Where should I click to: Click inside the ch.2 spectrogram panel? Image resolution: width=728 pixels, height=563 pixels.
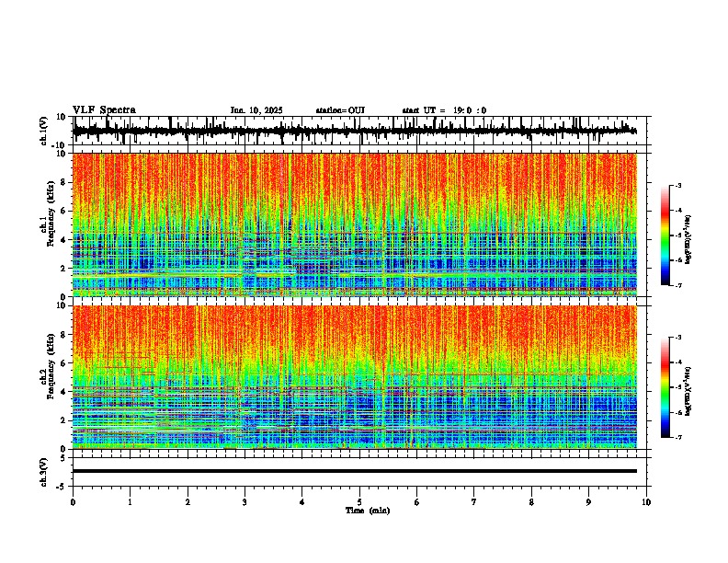click(x=355, y=377)
